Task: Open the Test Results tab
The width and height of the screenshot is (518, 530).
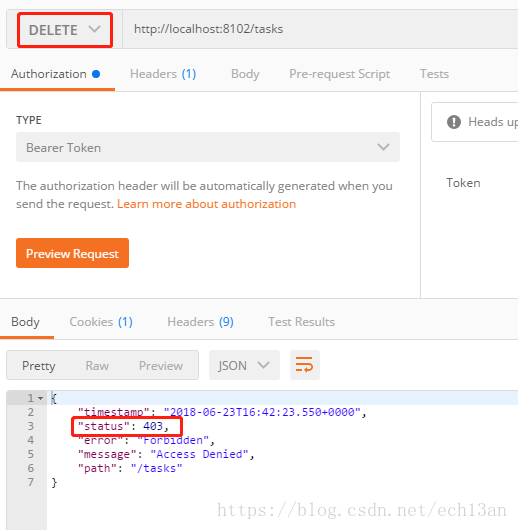Action: click(x=302, y=322)
